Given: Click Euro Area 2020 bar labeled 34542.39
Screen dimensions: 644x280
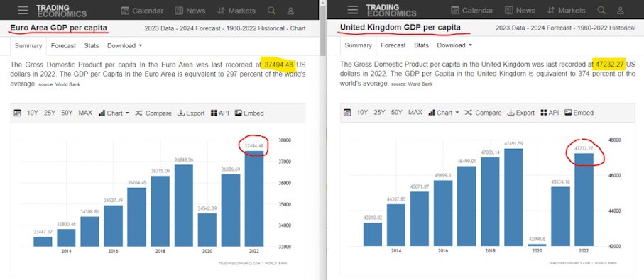Looking at the screenshot, I should (207, 230).
